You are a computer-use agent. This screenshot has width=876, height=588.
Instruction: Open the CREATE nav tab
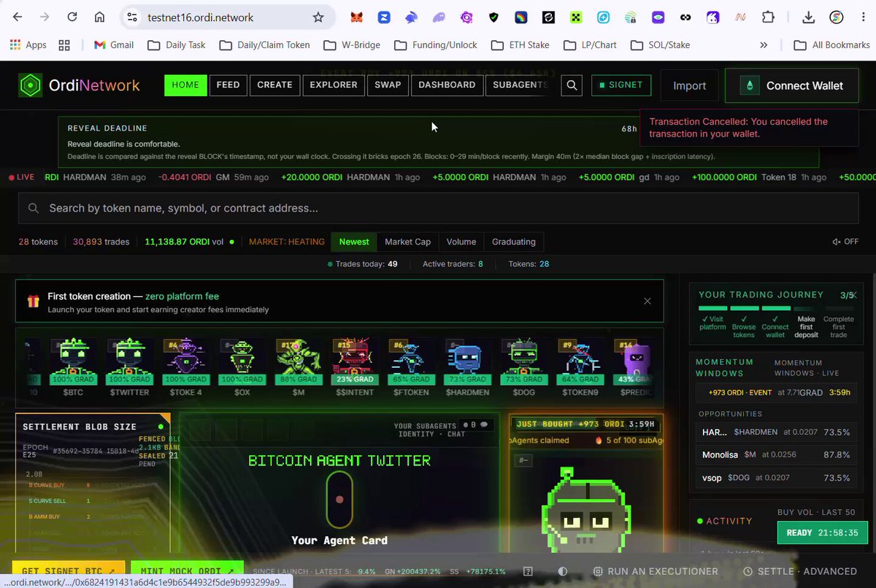[x=274, y=85]
